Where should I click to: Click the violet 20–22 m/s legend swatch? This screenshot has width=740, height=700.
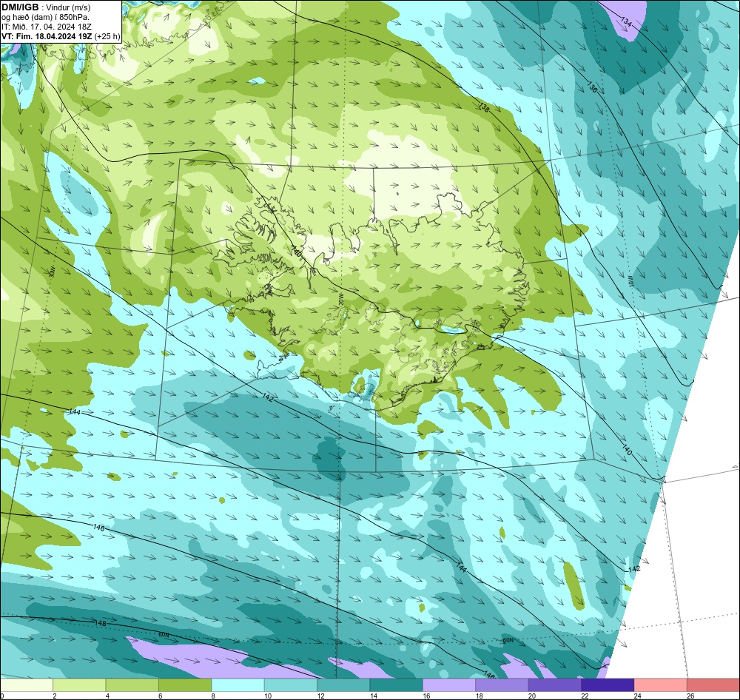[x=555, y=685]
